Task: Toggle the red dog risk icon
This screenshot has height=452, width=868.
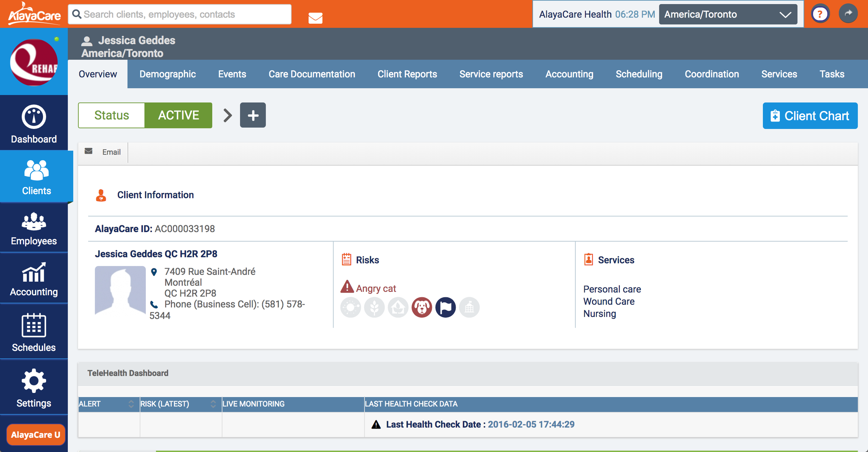Action: pyautogui.click(x=422, y=307)
